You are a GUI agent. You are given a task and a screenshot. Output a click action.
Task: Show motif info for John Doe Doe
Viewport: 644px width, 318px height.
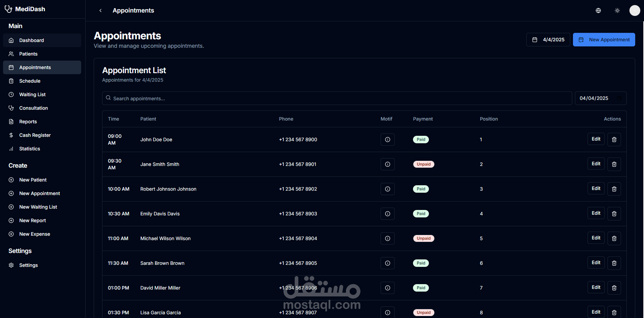(388, 140)
